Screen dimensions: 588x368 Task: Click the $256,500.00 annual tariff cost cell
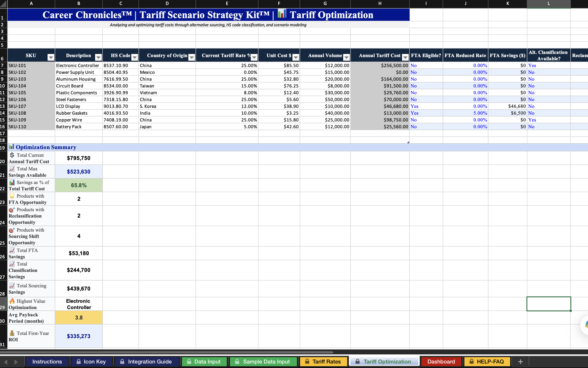pyautogui.click(x=380, y=66)
